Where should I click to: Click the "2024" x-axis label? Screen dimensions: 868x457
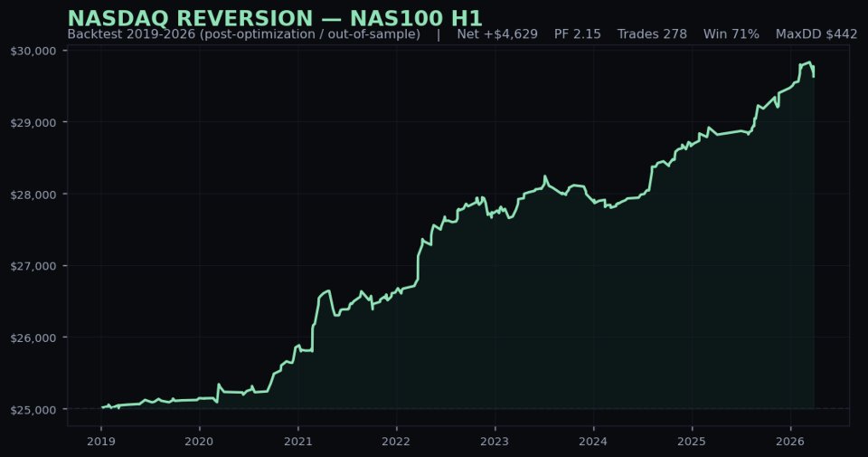click(593, 442)
